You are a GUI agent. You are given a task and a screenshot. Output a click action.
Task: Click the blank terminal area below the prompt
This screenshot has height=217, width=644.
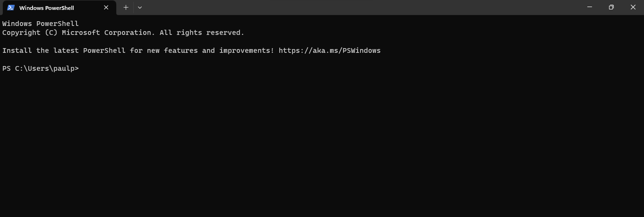321,151
